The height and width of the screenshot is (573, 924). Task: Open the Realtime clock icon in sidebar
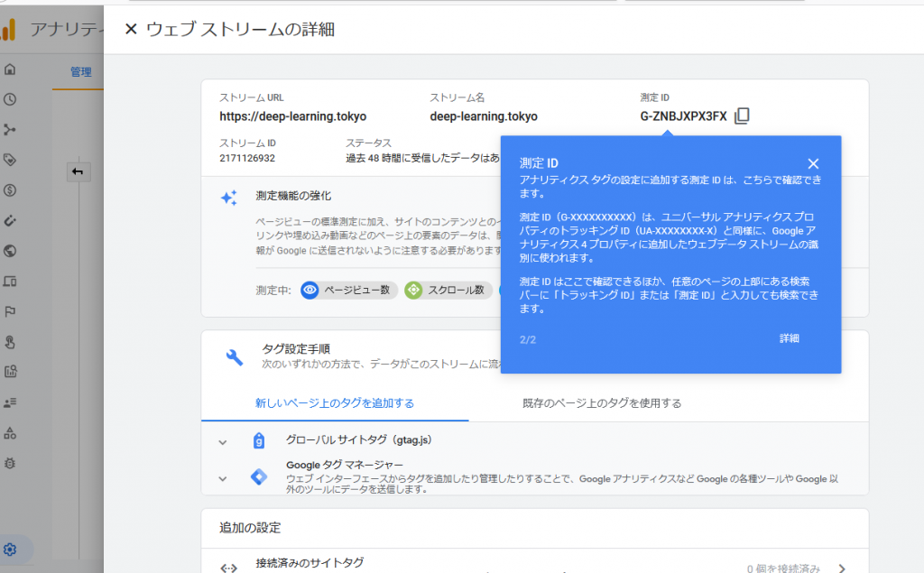pos(10,99)
